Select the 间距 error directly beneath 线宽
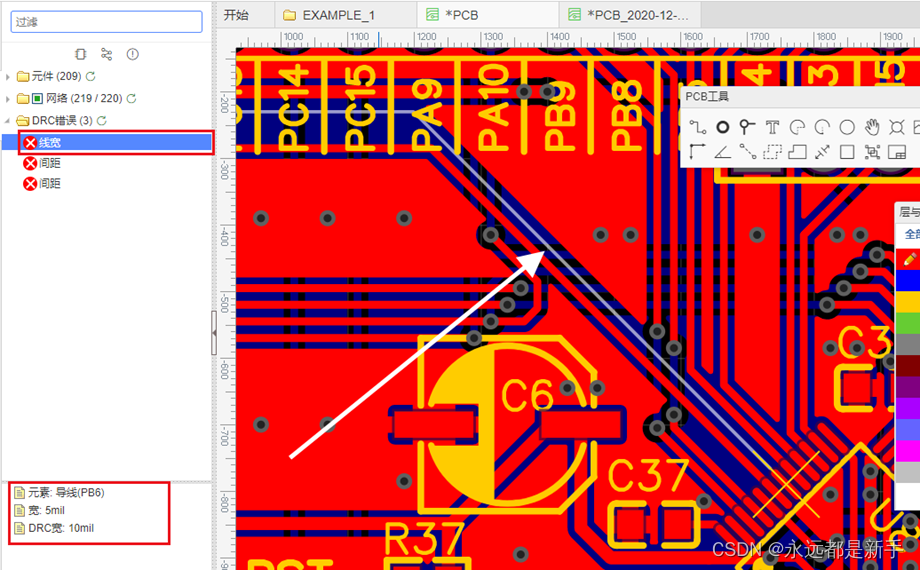 pos(42,163)
